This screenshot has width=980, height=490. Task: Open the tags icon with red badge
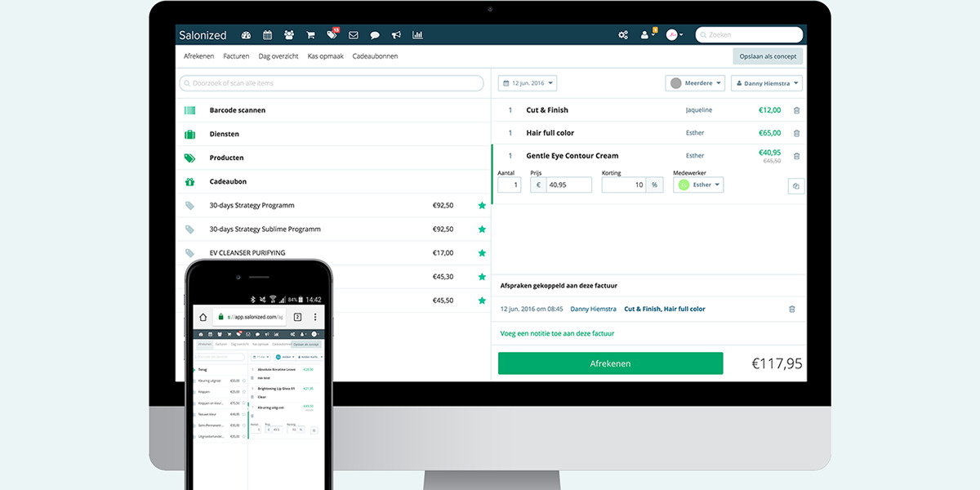pos(332,34)
